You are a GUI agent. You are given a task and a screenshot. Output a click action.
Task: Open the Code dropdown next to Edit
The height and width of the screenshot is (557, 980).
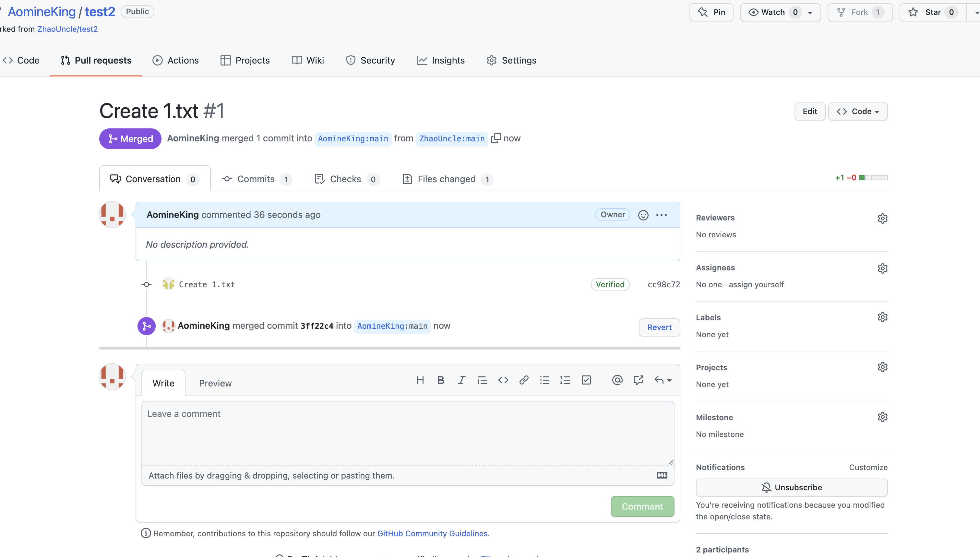(x=858, y=111)
